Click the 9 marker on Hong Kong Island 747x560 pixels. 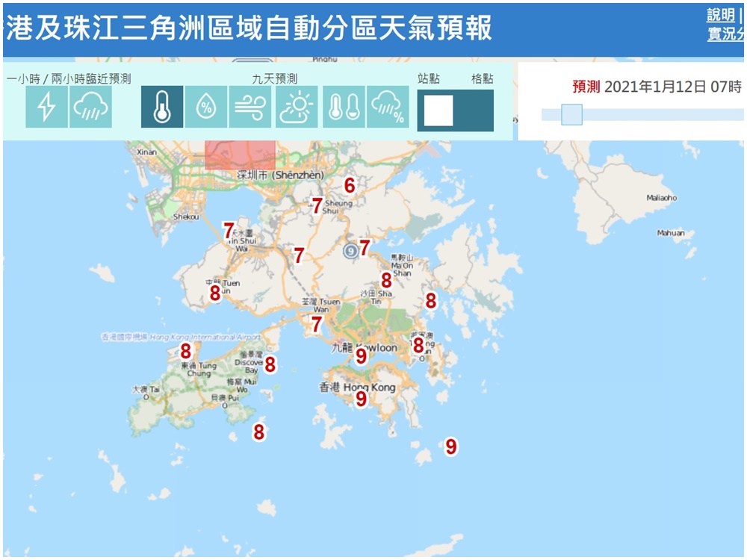click(361, 399)
